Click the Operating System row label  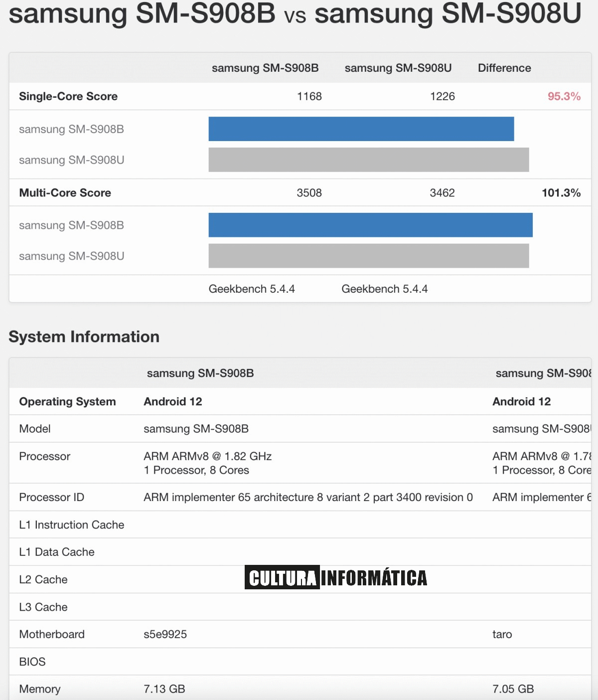pos(67,401)
